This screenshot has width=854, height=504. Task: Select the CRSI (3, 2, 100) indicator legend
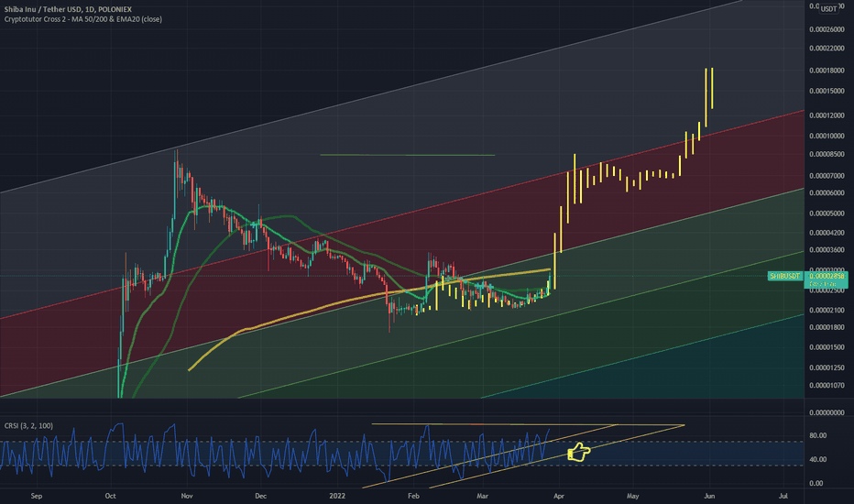(x=29, y=425)
